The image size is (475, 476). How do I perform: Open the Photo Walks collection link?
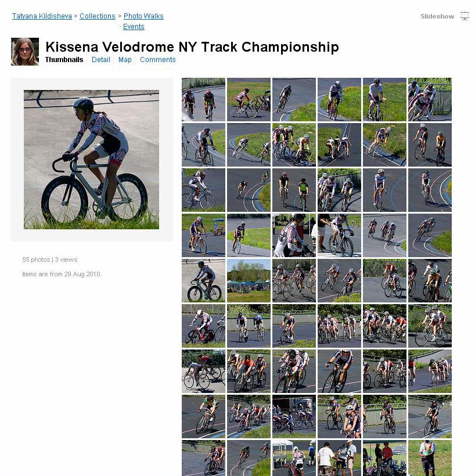[x=143, y=16]
